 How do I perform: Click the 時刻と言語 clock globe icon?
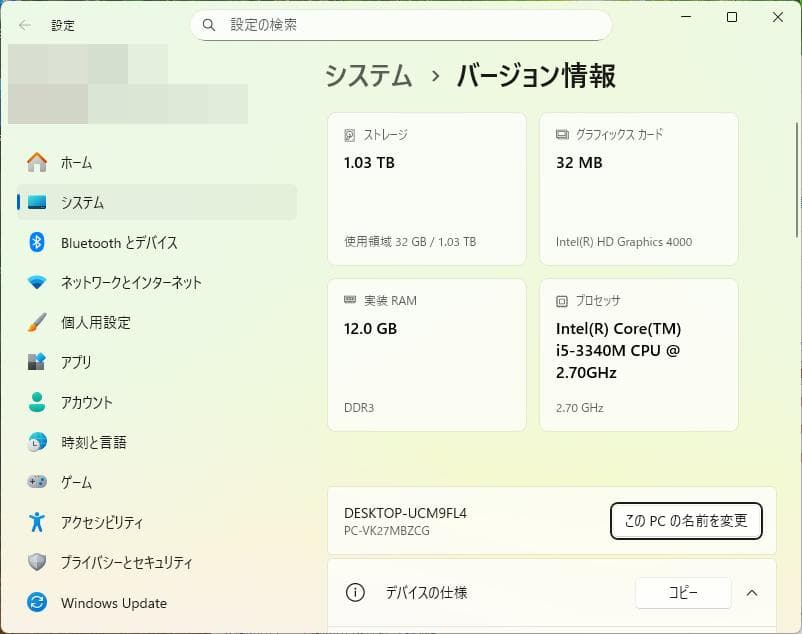tap(37, 442)
